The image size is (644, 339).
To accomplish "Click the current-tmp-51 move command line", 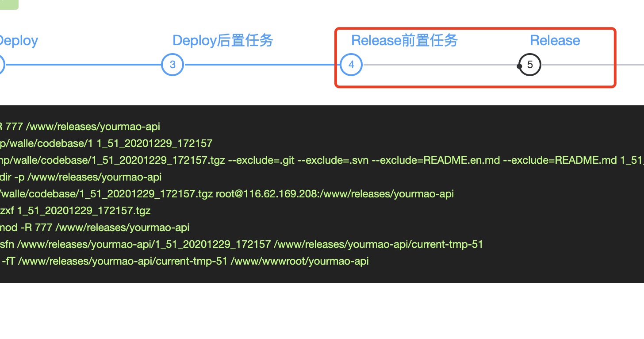I will [184, 261].
